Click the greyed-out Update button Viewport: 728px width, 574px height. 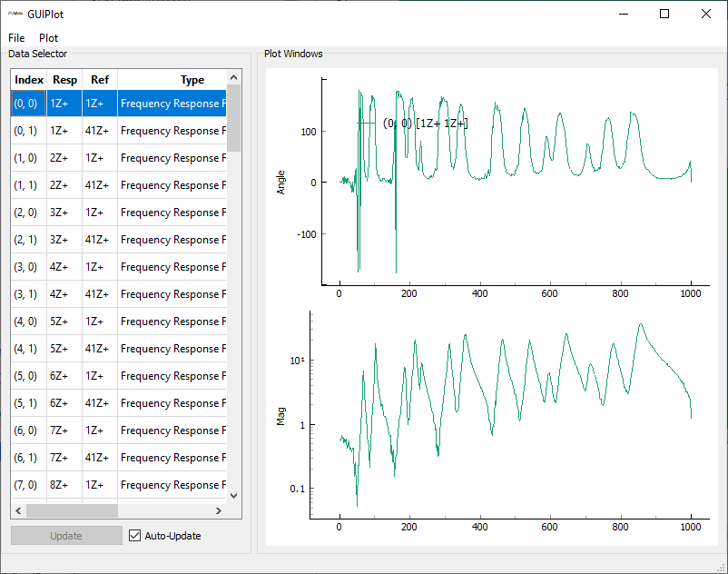coord(66,536)
